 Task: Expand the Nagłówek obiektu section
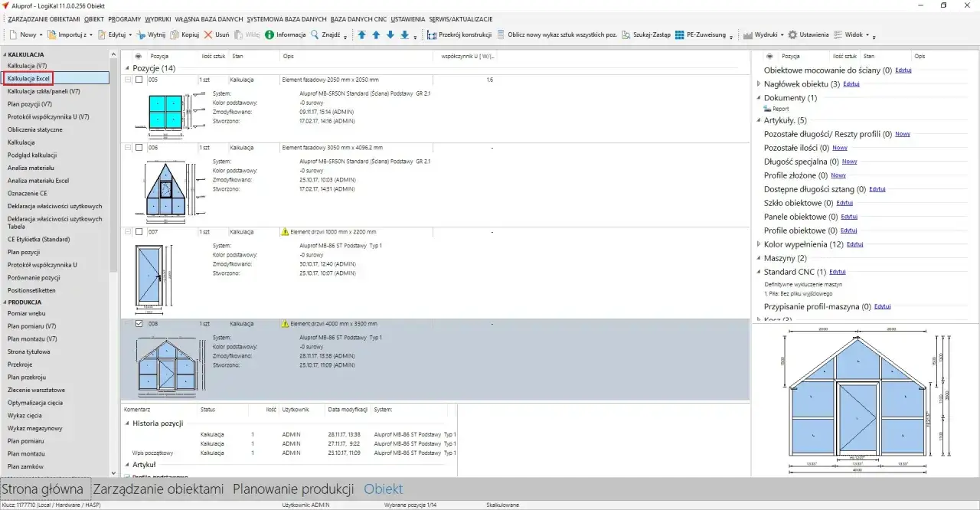click(759, 83)
